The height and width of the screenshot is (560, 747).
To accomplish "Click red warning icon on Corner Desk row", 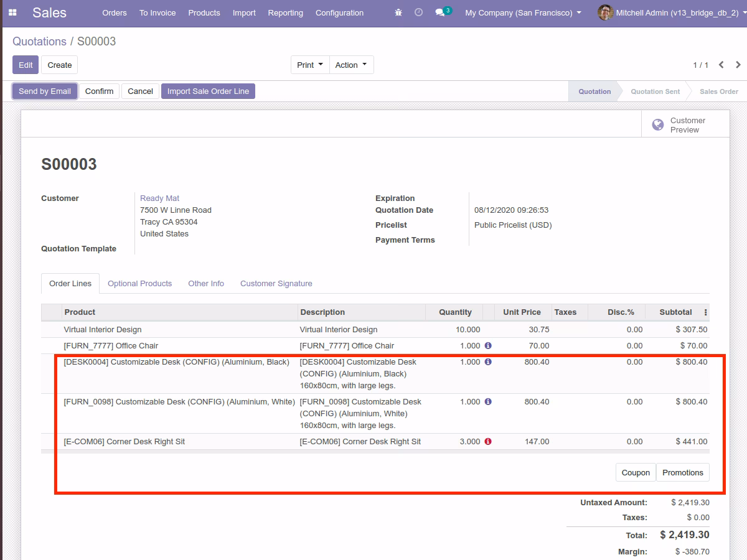I will point(488,441).
